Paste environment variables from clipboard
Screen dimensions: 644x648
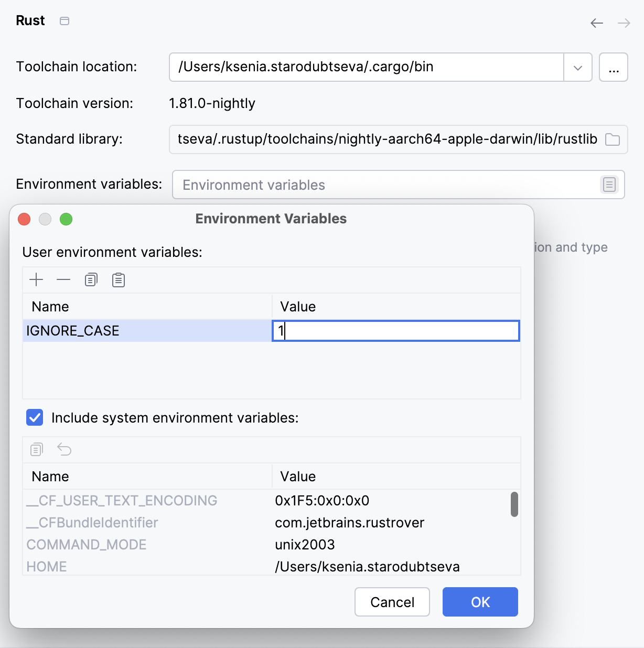(x=119, y=279)
